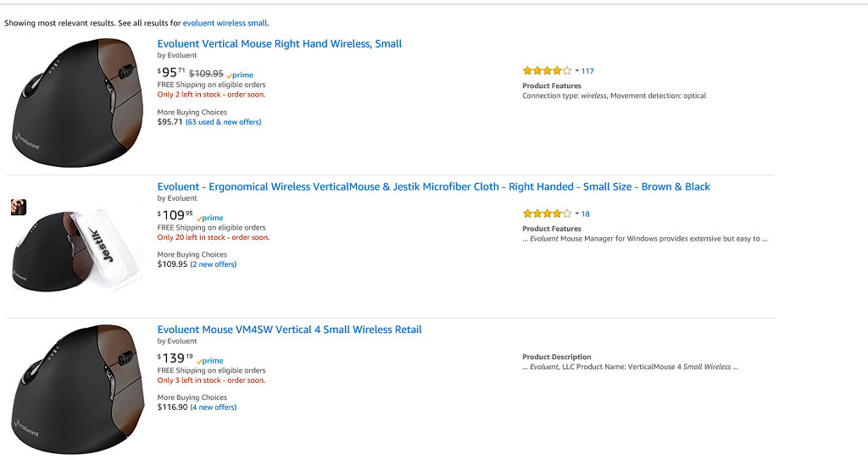Open the 18 customer reviews link
The width and height of the screenshot is (868, 460).
pyautogui.click(x=586, y=214)
